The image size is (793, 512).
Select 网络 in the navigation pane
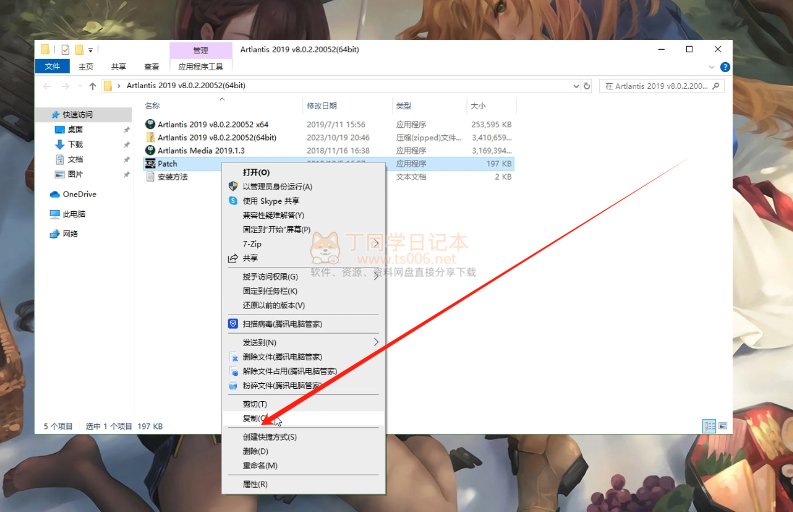click(70, 234)
